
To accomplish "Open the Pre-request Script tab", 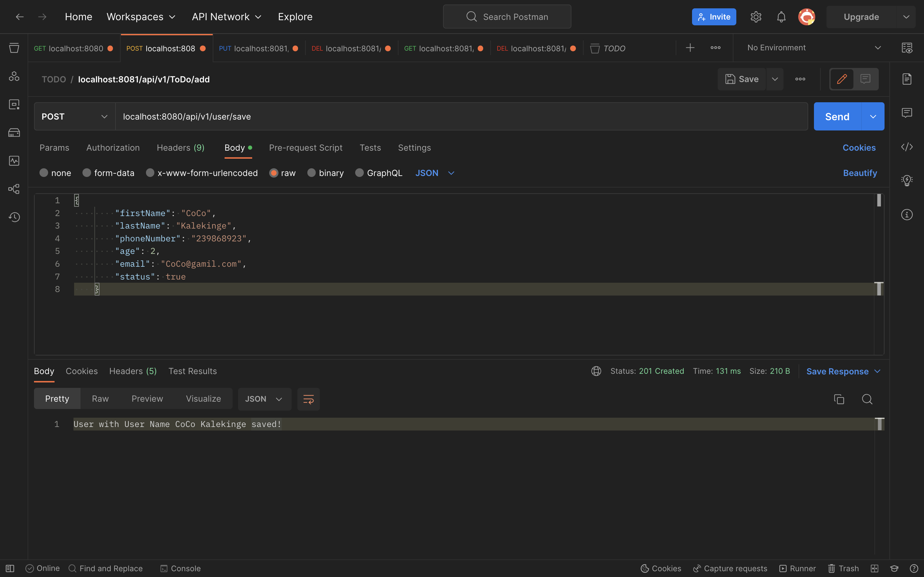I will (305, 148).
